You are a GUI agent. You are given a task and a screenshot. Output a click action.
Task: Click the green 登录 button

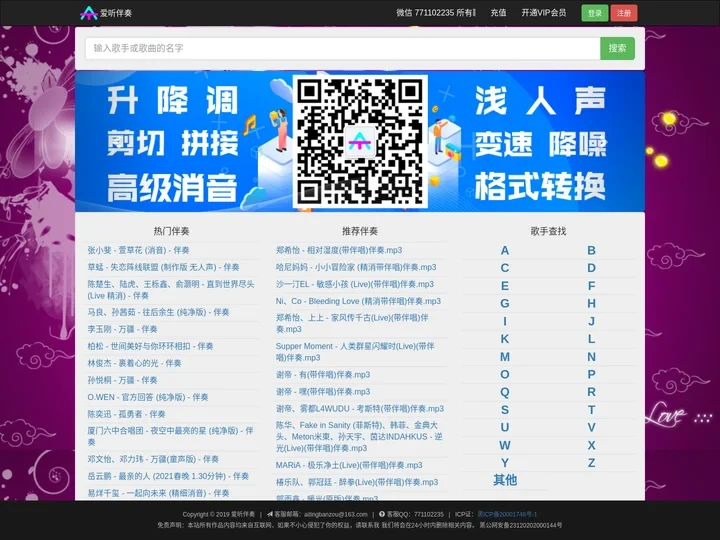tap(595, 13)
